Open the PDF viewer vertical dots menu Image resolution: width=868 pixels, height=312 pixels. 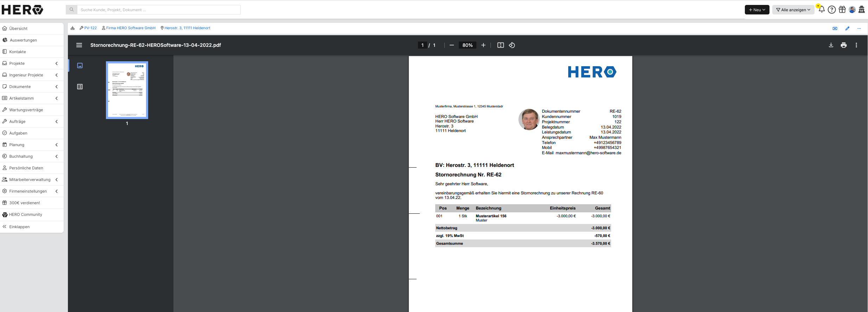click(x=856, y=45)
